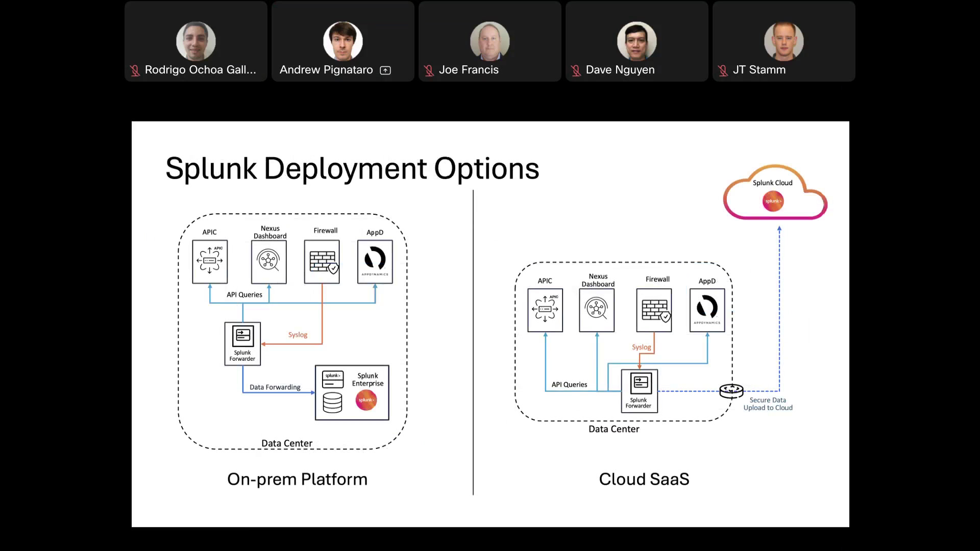Click the Cloud SaaS Firewall icon
The width and height of the screenshot is (980, 551).
tap(654, 310)
